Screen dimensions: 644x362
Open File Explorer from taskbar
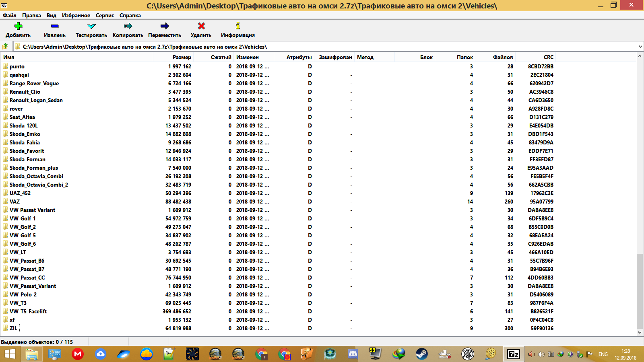[31, 354]
